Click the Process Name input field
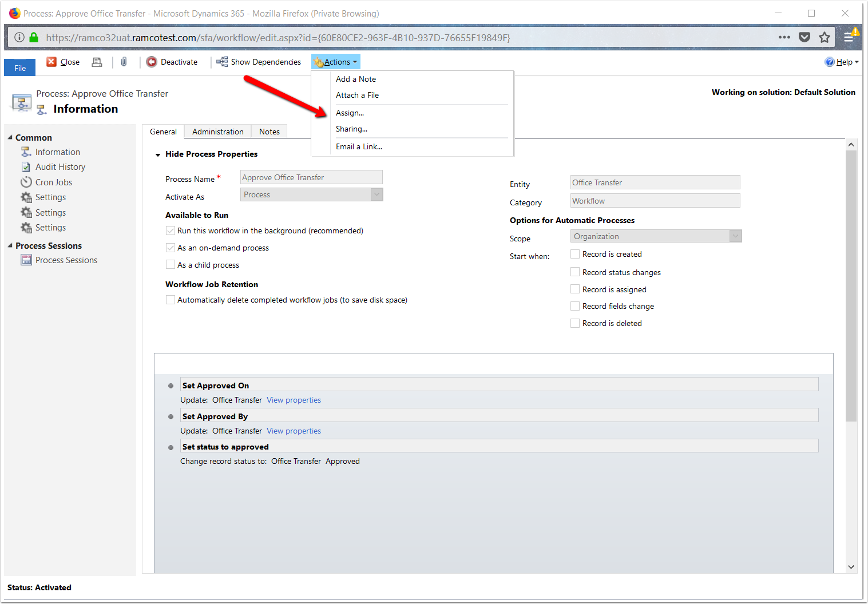Screen dimensions: 868x604 pyautogui.click(x=311, y=177)
